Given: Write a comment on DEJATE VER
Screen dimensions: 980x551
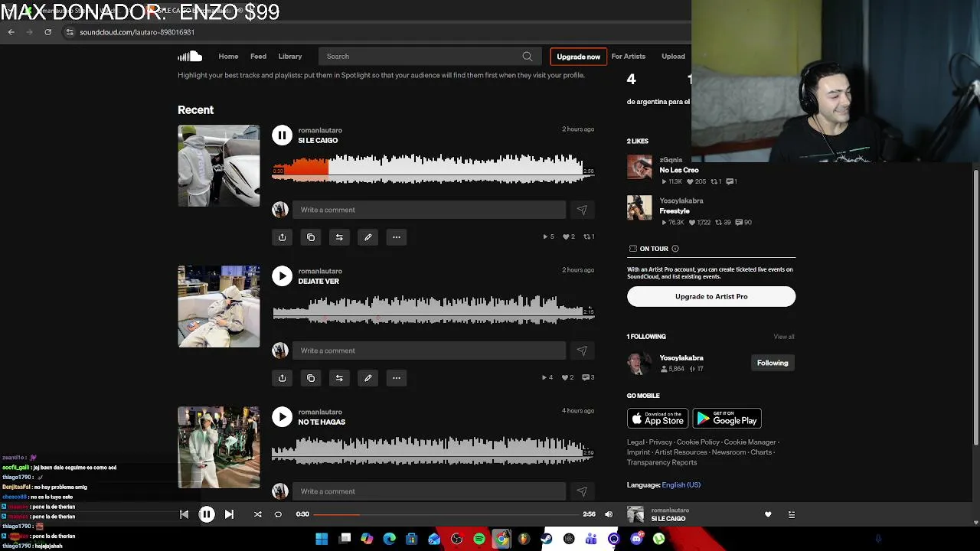Looking at the screenshot, I should [429, 350].
